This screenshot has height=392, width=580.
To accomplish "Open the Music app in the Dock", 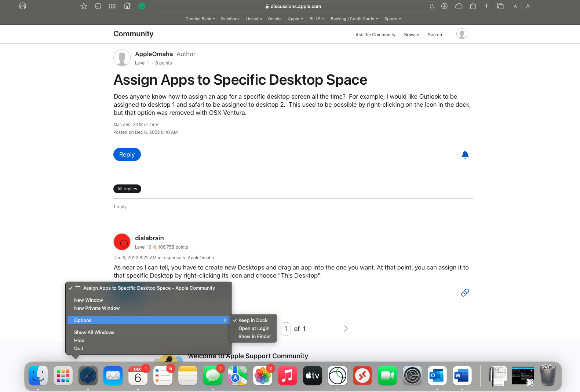I will 288,375.
